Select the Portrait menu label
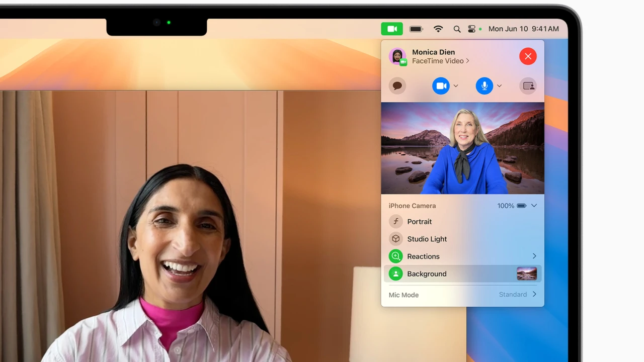The height and width of the screenshot is (362, 644). (x=420, y=222)
